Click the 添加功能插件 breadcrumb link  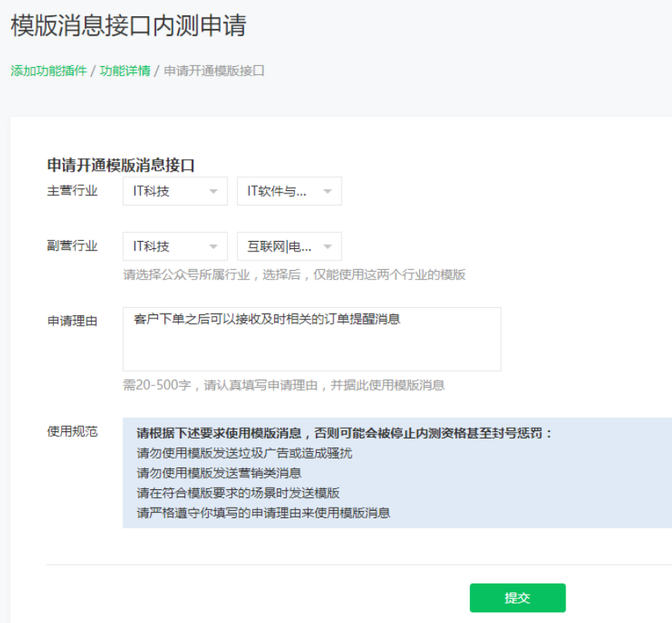coord(49,71)
